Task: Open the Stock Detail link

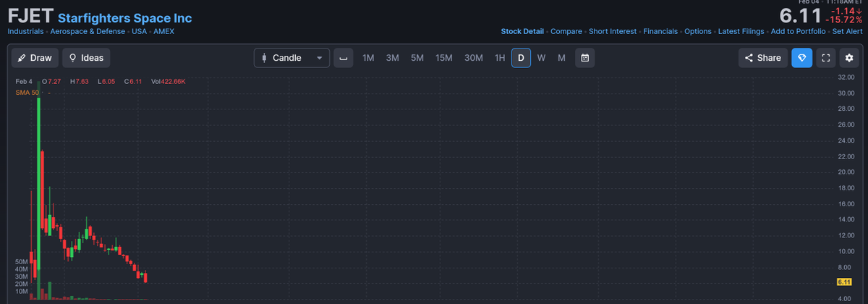Action: click(x=522, y=32)
